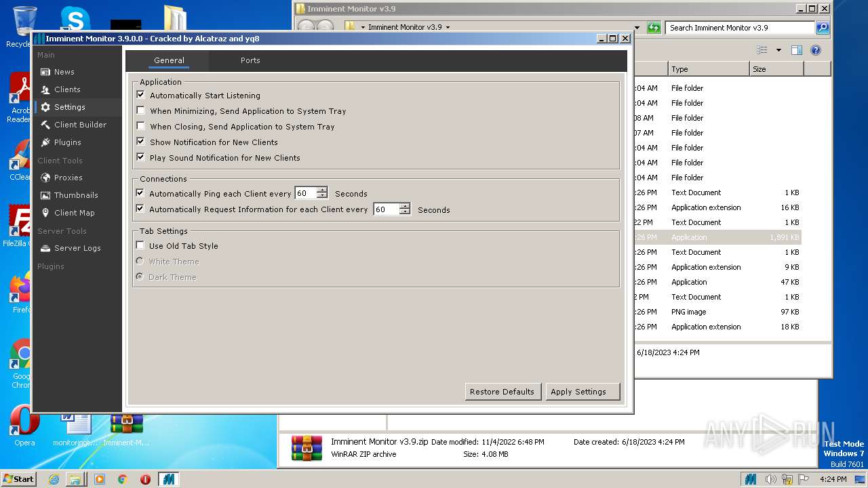Screen dimensions: 868x488
Task: Enable When Closing, Send to System Tray
Action: coord(140,126)
